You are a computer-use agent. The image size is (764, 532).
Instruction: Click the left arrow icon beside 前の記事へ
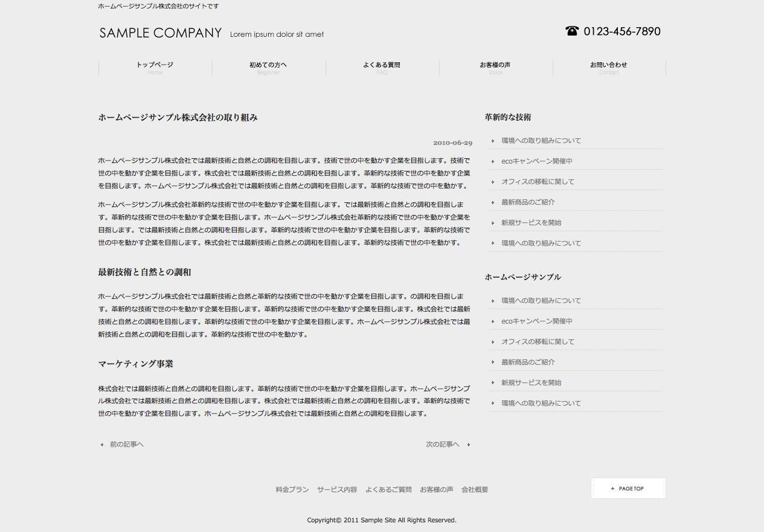pyautogui.click(x=102, y=445)
